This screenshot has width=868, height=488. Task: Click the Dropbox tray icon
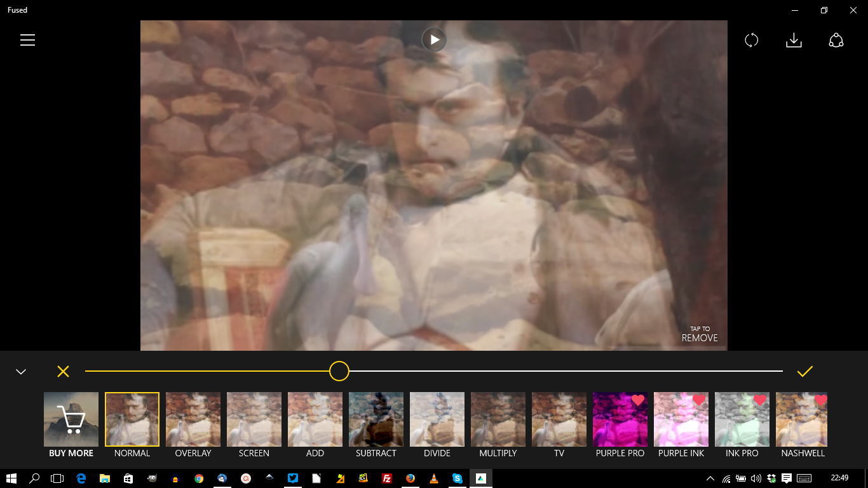771,478
